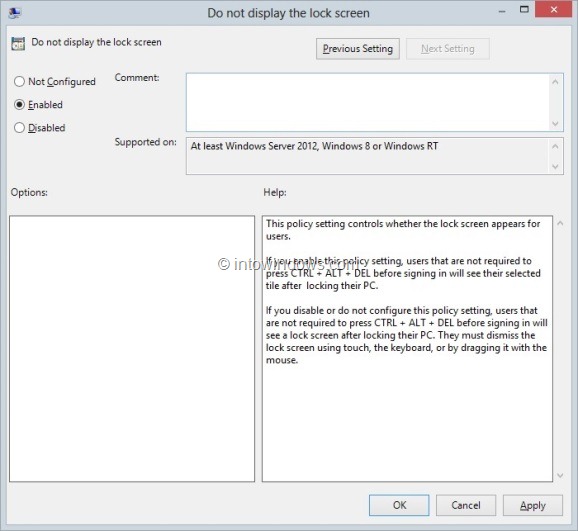The image size is (578, 531).
Task: Click the Comment: label
Action: tap(137, 77)
